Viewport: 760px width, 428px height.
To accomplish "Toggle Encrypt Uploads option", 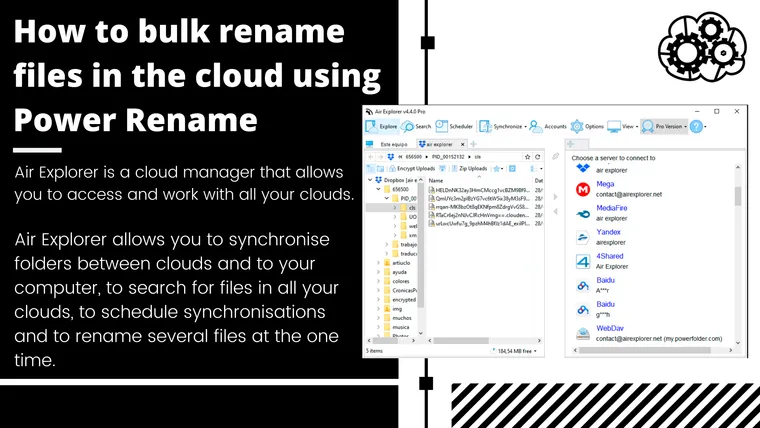I will (x=411, y=169).
